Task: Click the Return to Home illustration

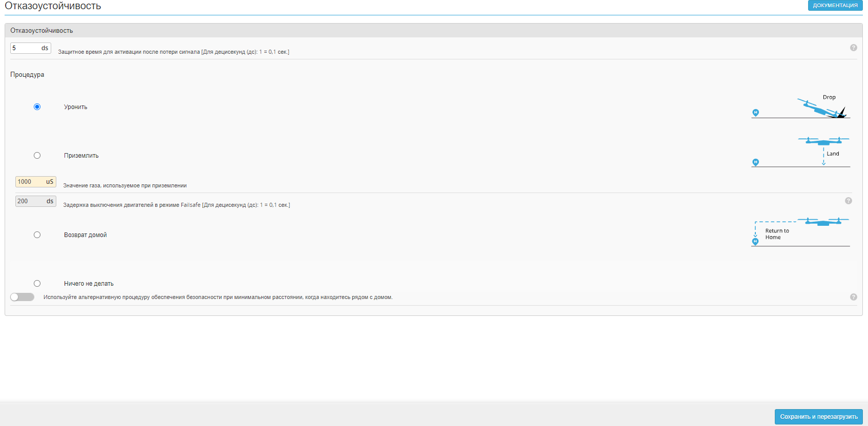Action: tap(800, 232)
